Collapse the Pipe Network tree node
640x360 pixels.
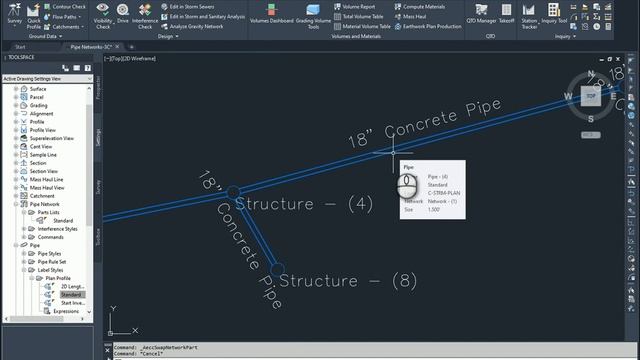point(16,204)
